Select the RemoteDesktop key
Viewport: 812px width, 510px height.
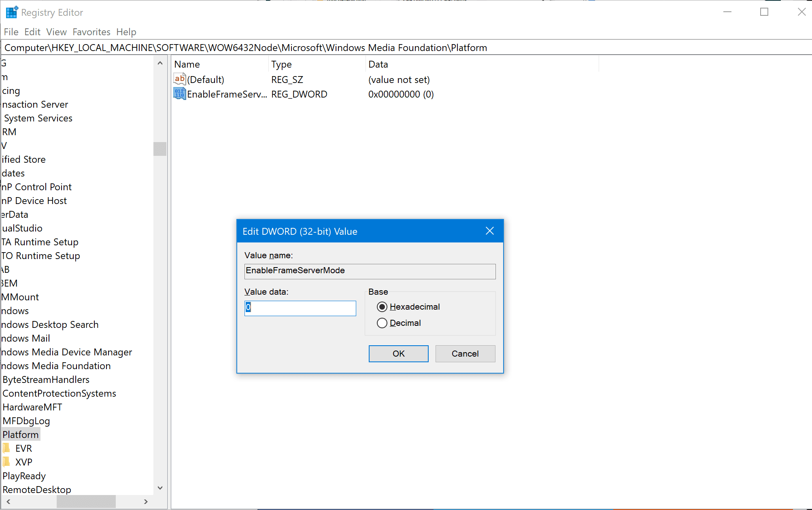coord(37,489)
